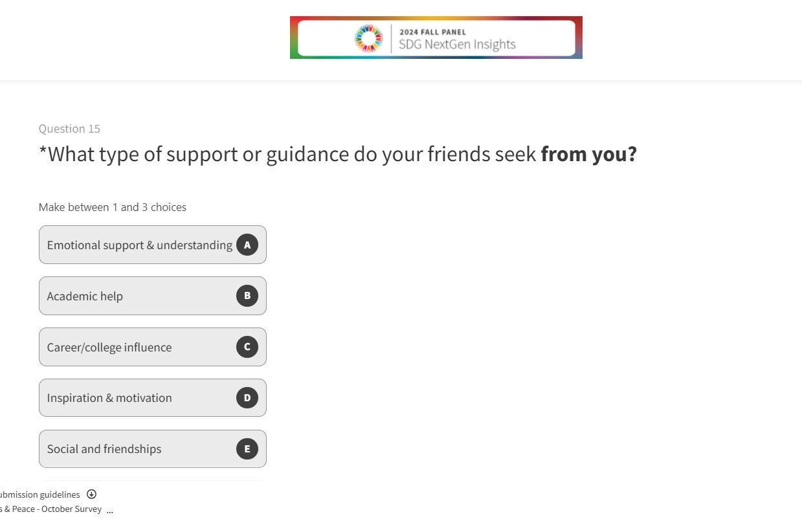Click the download arrow beside submission guidelines

tap(92, 494)
